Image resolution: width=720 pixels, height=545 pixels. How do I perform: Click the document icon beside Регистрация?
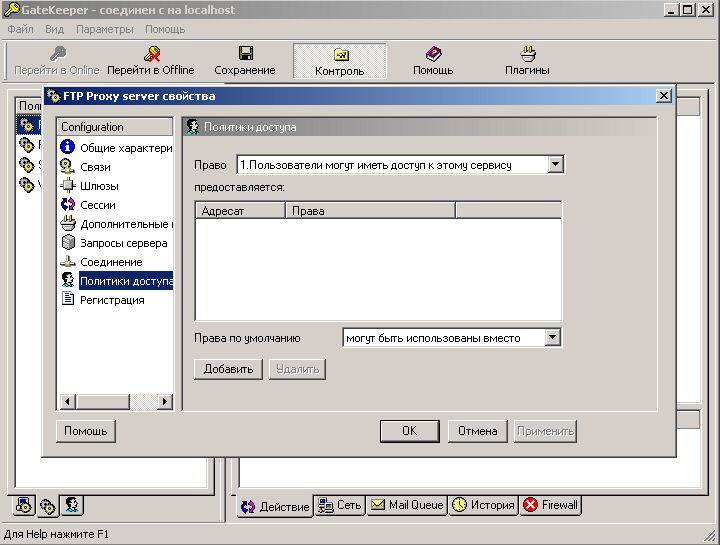68,299
